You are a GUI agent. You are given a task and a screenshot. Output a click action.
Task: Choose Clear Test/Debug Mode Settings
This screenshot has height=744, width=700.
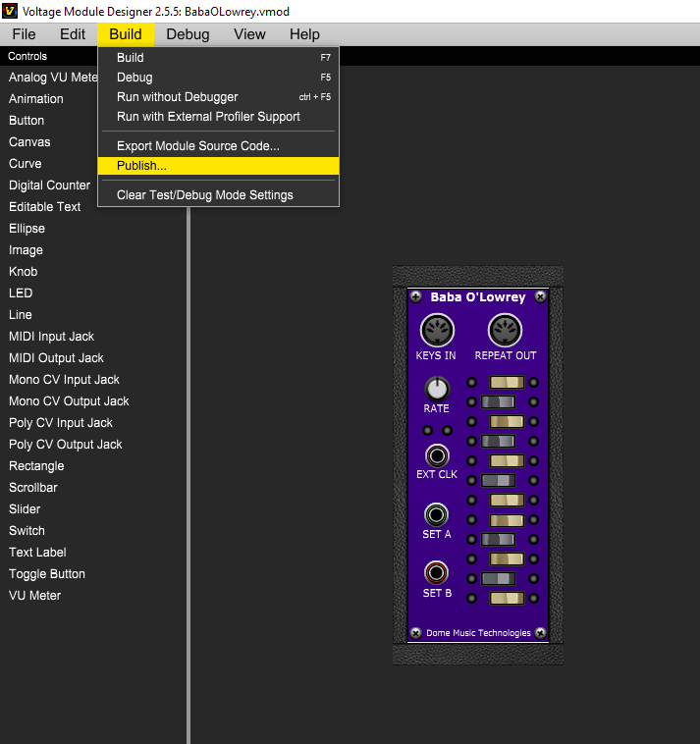tap(218, 195)
